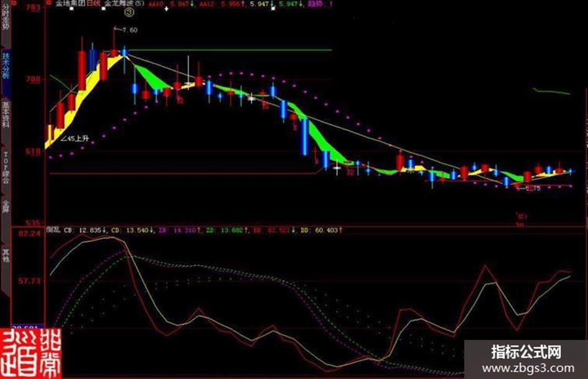Image resolution: width=588 pixels, height=379 pixels.
Task: Click the 82.24 indicator axis value
Action: (x=29, y=234)
